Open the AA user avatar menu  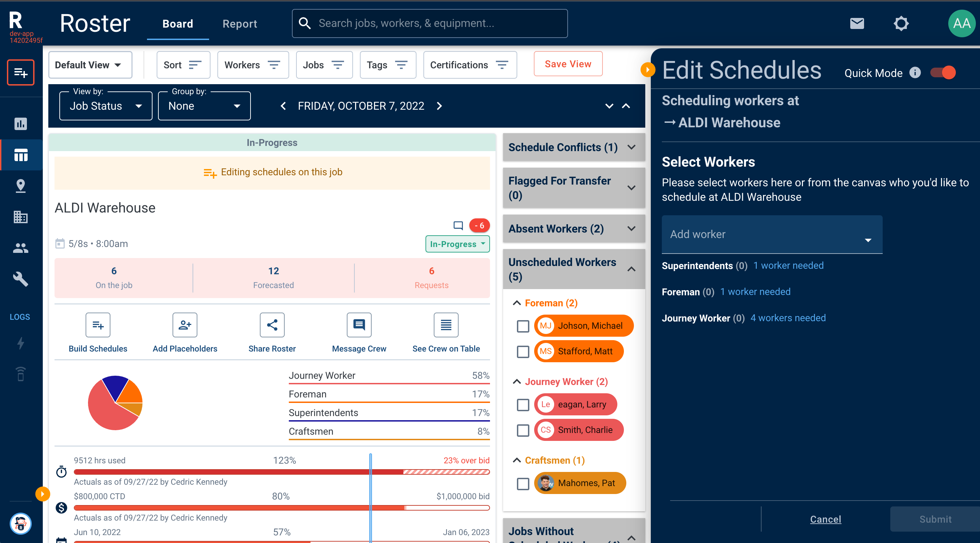pos(961,23)
